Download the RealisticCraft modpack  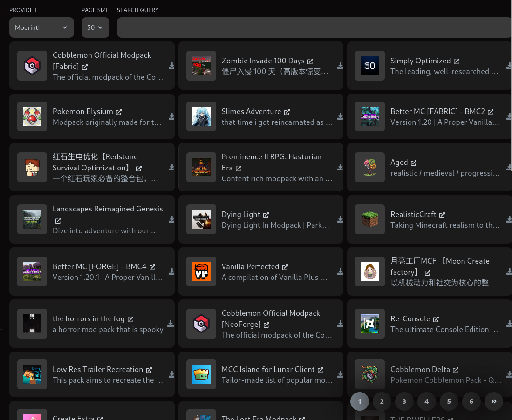509,219
